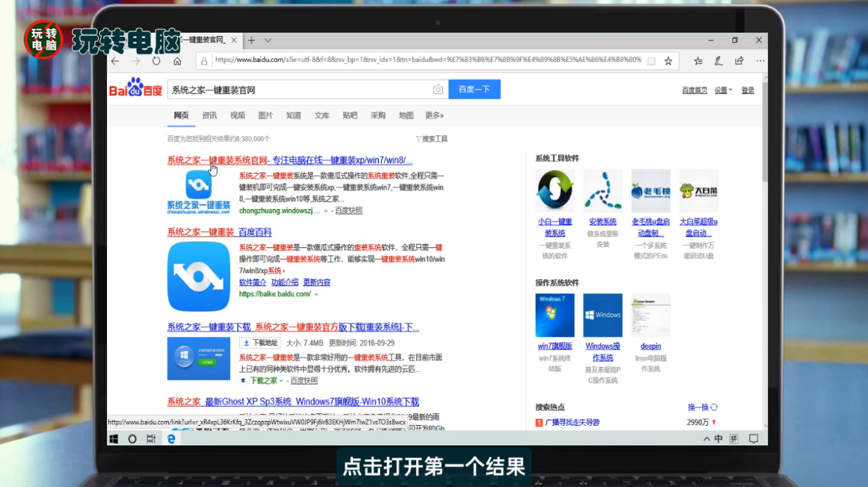The width and height of the screenshot is (868, 487).
Task: Open the win7旗舰版 thumbnail
Action: pos(555,315)
